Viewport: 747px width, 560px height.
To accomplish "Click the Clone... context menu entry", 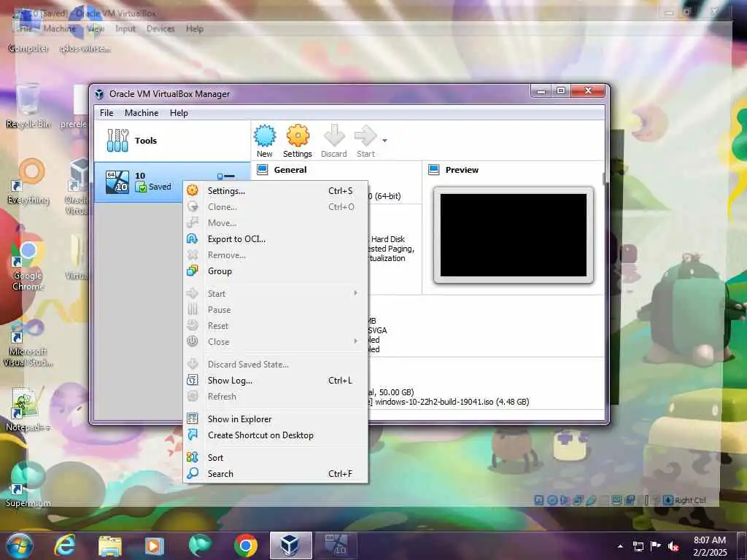I will 275,207.
